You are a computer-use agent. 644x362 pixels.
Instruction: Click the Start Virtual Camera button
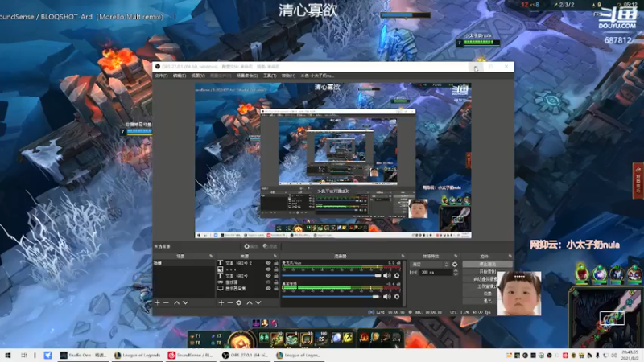point(481,278)
